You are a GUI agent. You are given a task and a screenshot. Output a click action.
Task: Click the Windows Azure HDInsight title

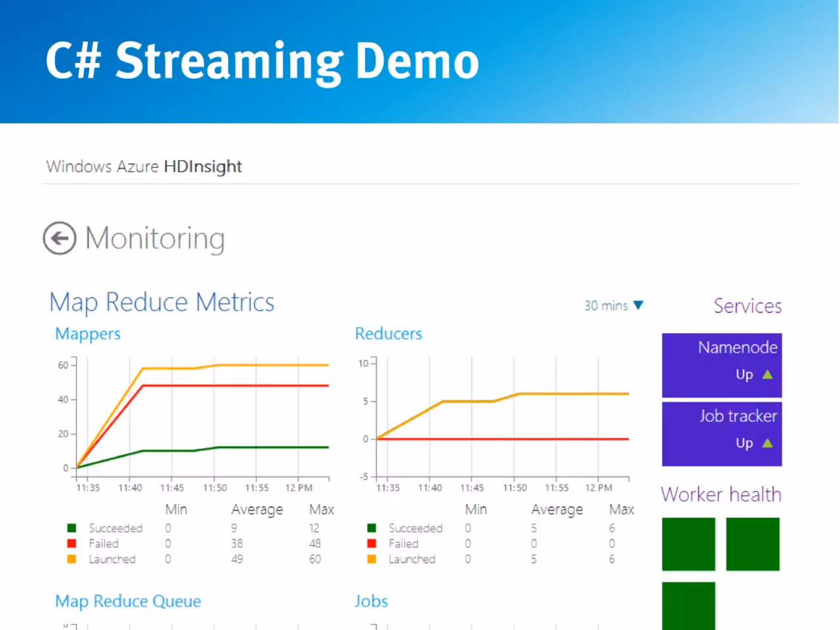click(144, 167)
